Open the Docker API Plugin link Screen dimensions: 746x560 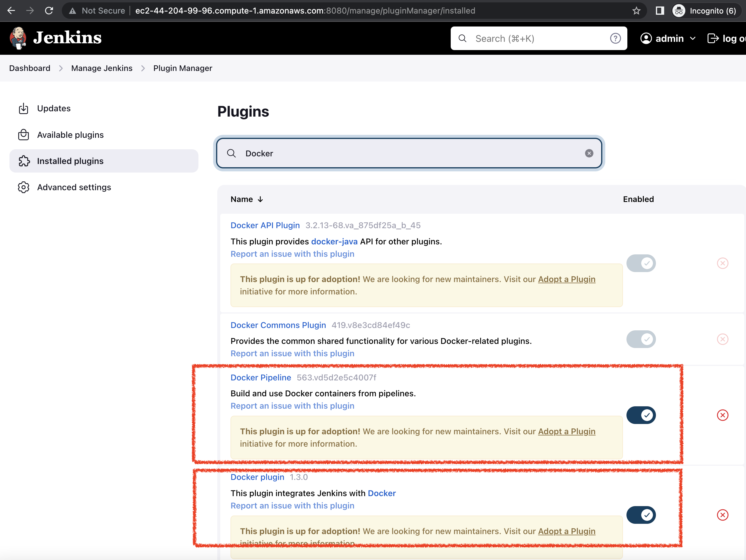(x=265, y=225)
